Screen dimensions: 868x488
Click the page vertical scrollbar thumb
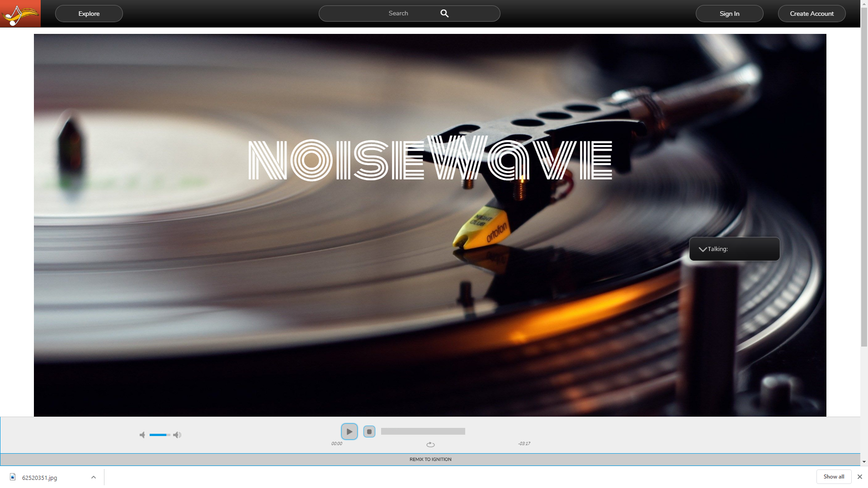(x=864, y=177)
